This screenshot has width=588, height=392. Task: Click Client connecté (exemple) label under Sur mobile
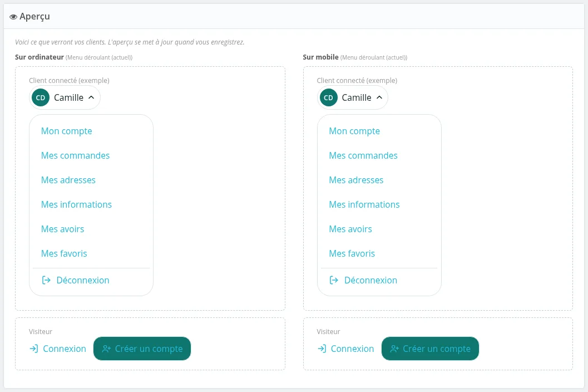tap(357, 80)
